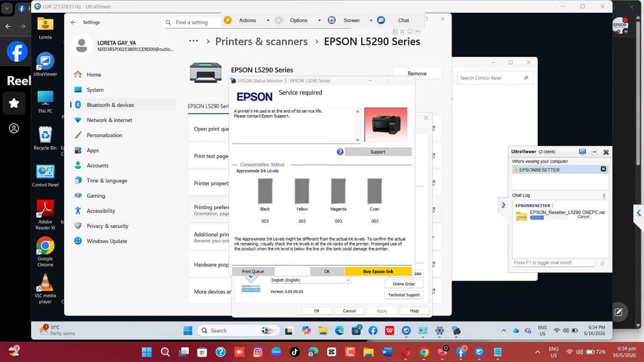Click the Copilot icon on remote taskbar
This screenshot has width=644, height=362.
pos(306,331)
